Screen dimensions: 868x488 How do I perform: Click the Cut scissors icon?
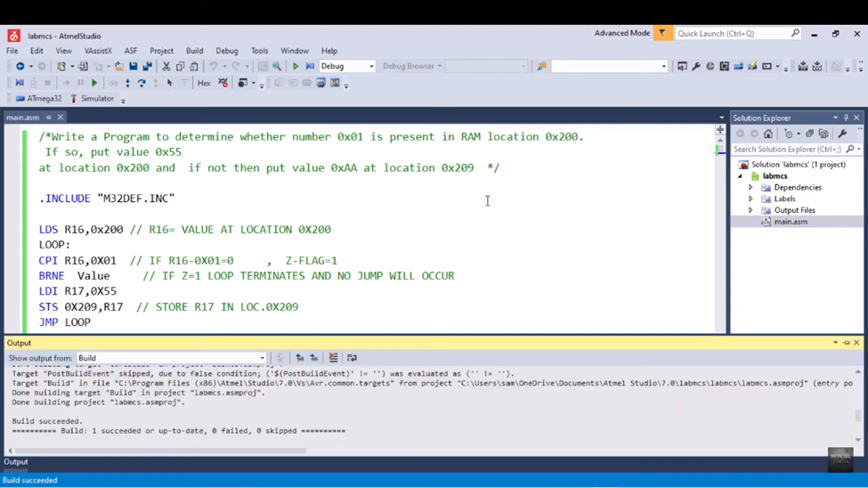point(166,67)
